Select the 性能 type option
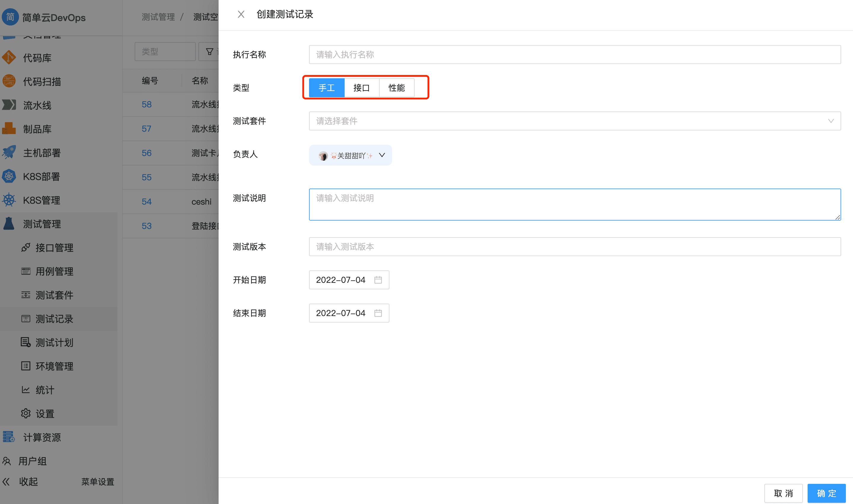This screenshot has height=504, width=853. [397, 88]
